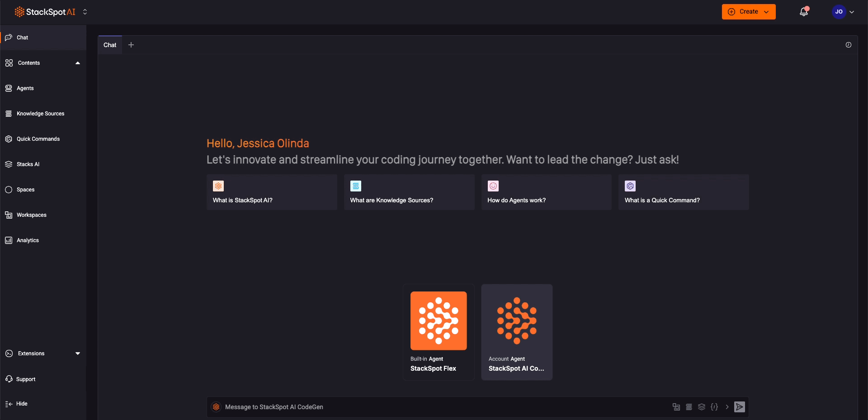
Task: Click the message input field
Action: pos(443,407)
